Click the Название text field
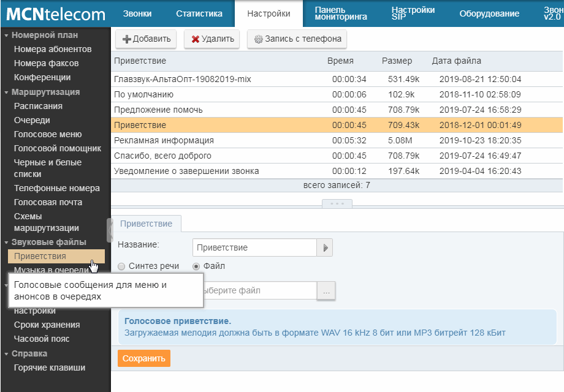Screen dimensions: 564x392 [x=254, y=247]
